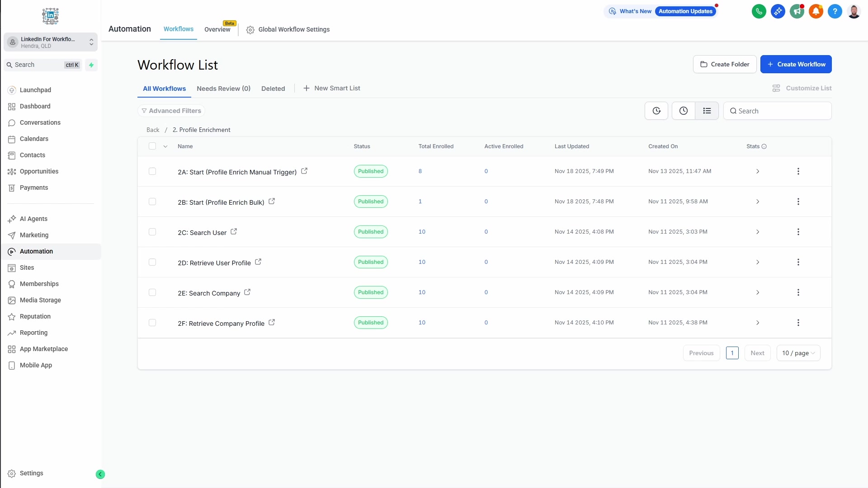Image resolution: width=868 pixels, height=488 pixels.
Task: Collapse sidebar with green arrow button
Action: click(100, 474)
